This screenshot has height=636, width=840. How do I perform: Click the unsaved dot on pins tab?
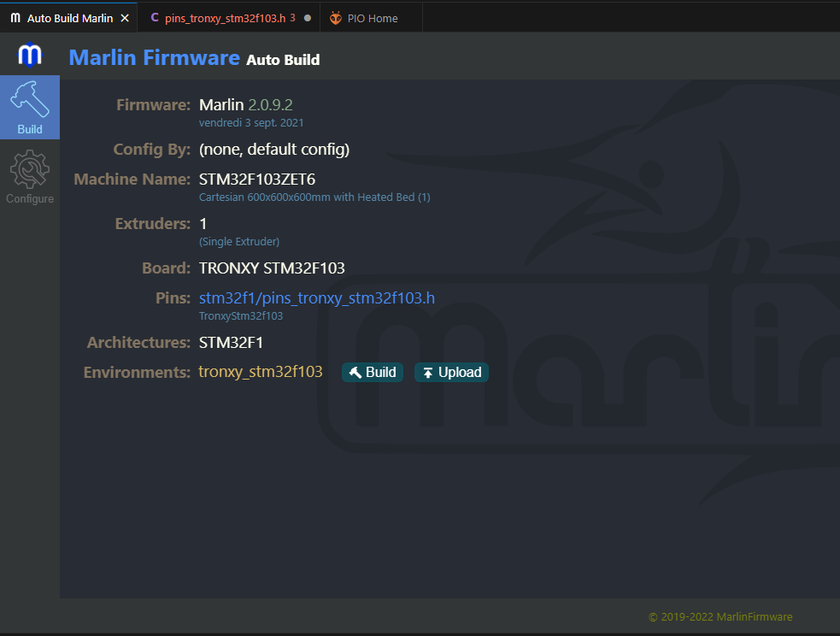coord(308,18)
